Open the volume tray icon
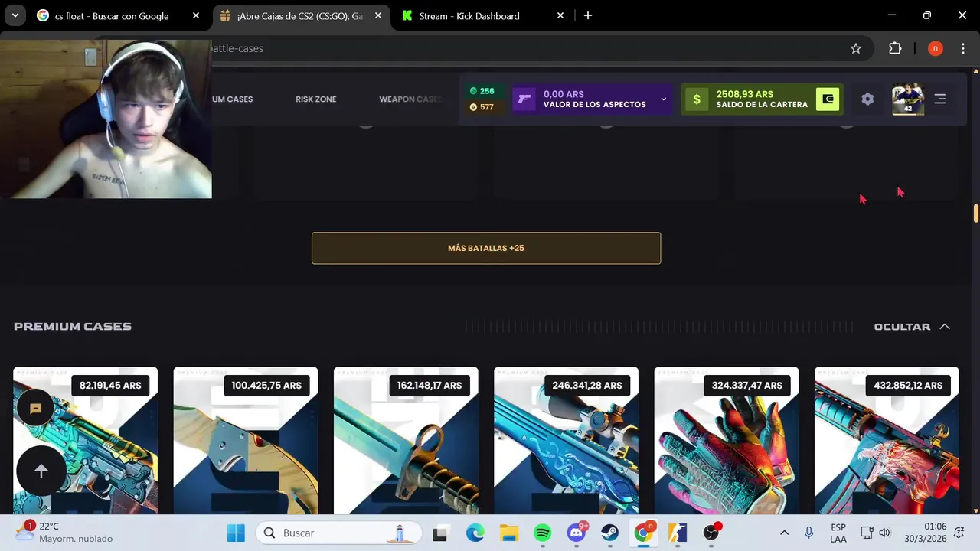The width and height of the screenshot is (980, 551). [x=884, y=533]
